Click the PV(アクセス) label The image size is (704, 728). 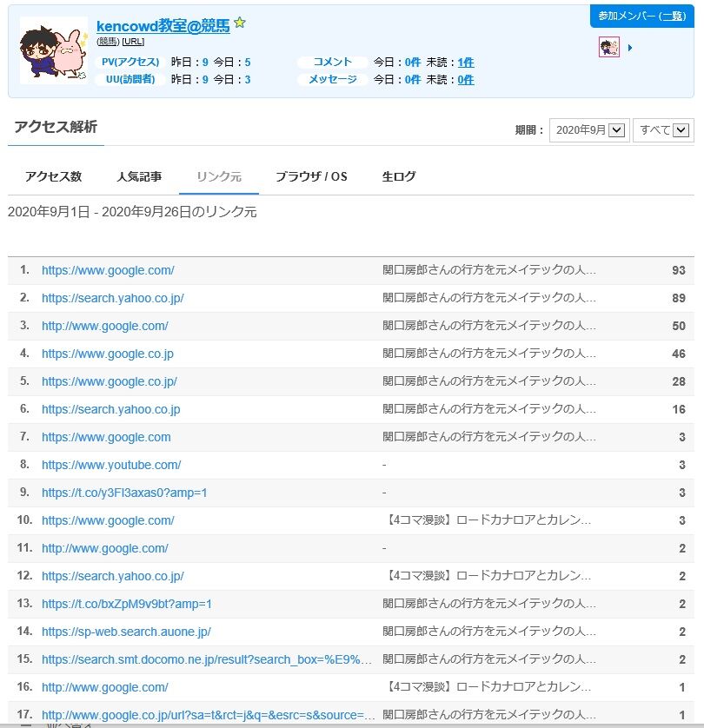pos(130,63)
